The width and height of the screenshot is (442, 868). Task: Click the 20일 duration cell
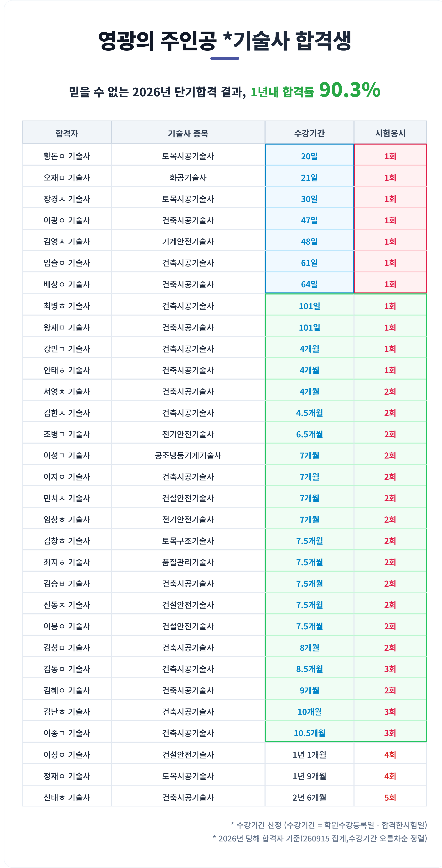pos(309,156)
